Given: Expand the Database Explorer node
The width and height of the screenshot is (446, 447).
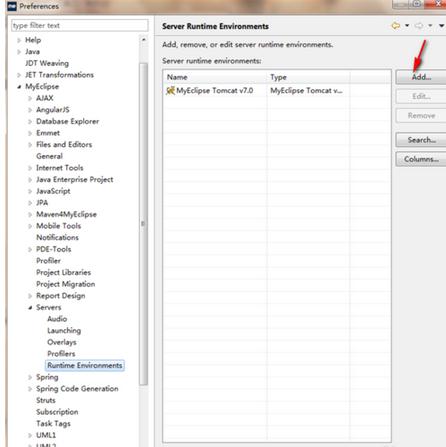Looking at the screenshot, I should pyautogui.click(x=30, y=121).
